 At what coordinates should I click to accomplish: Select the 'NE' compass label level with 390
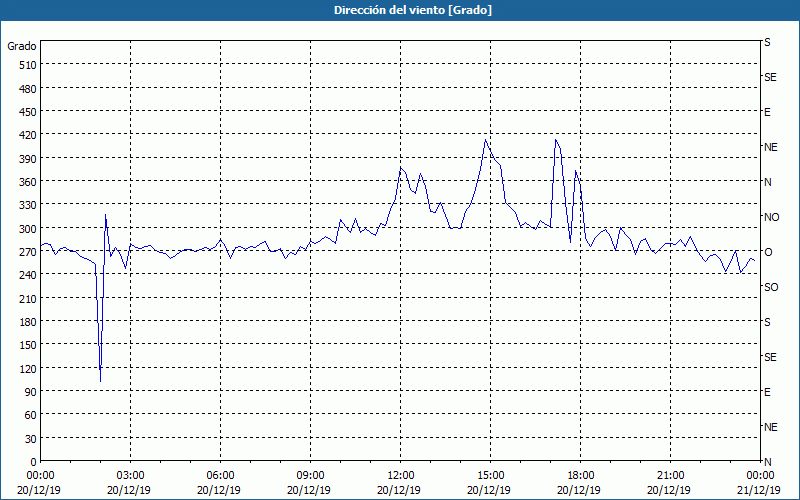[x=770, y=147]
